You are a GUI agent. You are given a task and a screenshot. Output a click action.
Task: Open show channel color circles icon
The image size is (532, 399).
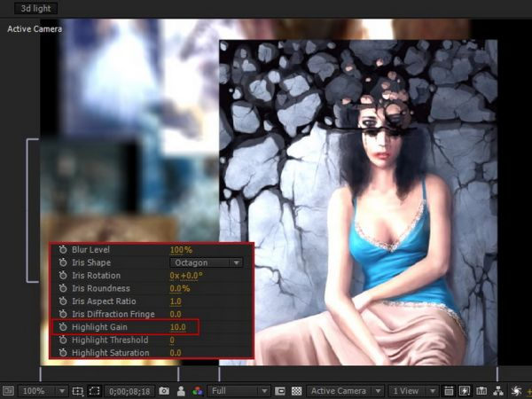point(198,391)
